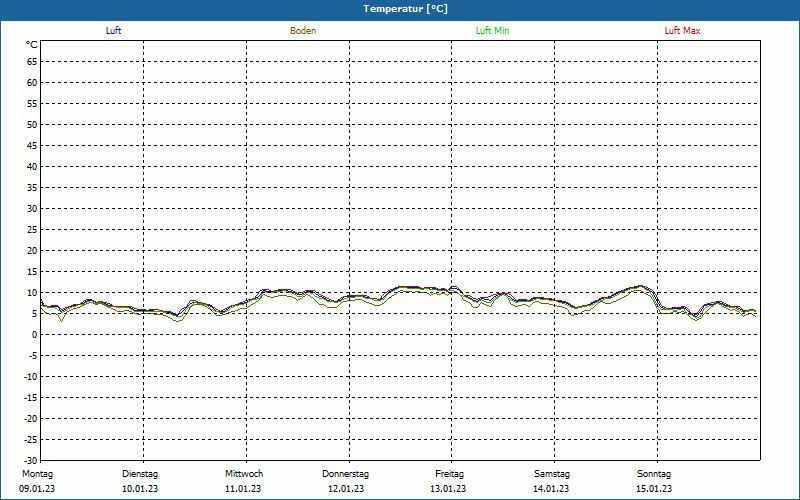
Task: Click the date 14.01.23
Action: (x=551, y=489)
